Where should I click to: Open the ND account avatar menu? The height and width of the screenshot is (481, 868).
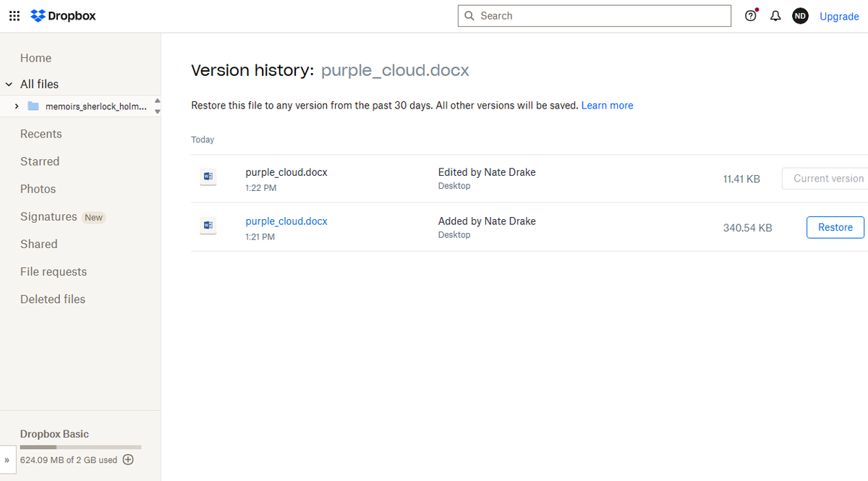pyautogui.click(x=800, y=15)
